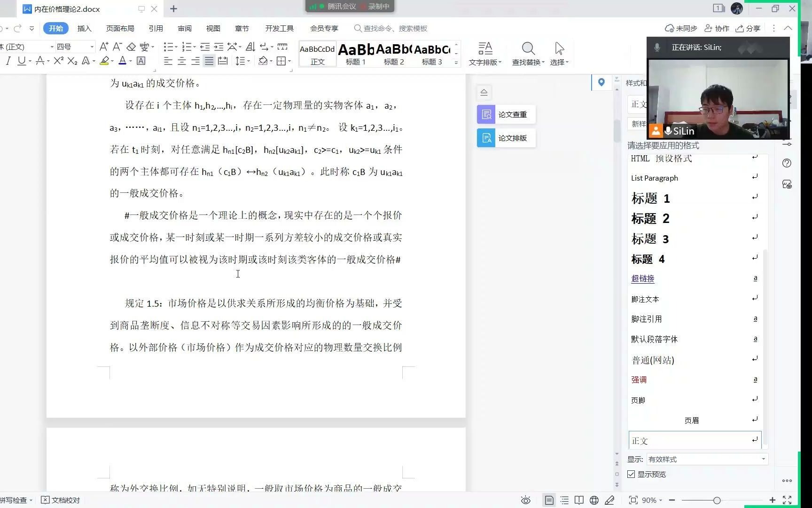Add character border to text
Viewport: 812px width, 508px height.
click(x=141, y=61)
